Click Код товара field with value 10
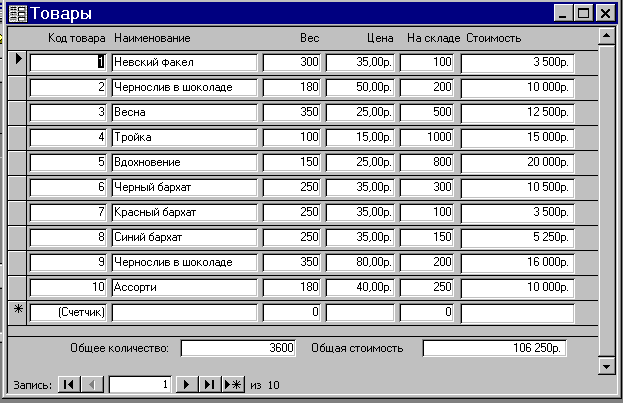623x403 pixels. [x=68, y=288]
